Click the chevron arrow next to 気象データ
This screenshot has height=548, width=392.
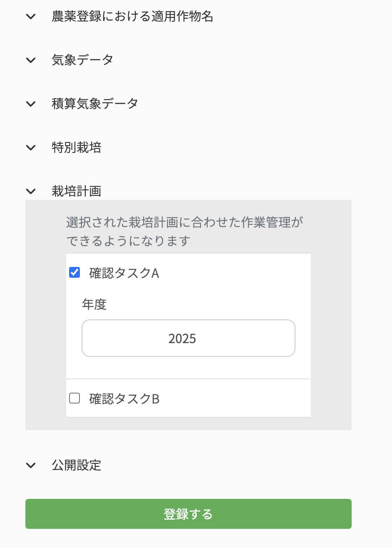[31, 60]
